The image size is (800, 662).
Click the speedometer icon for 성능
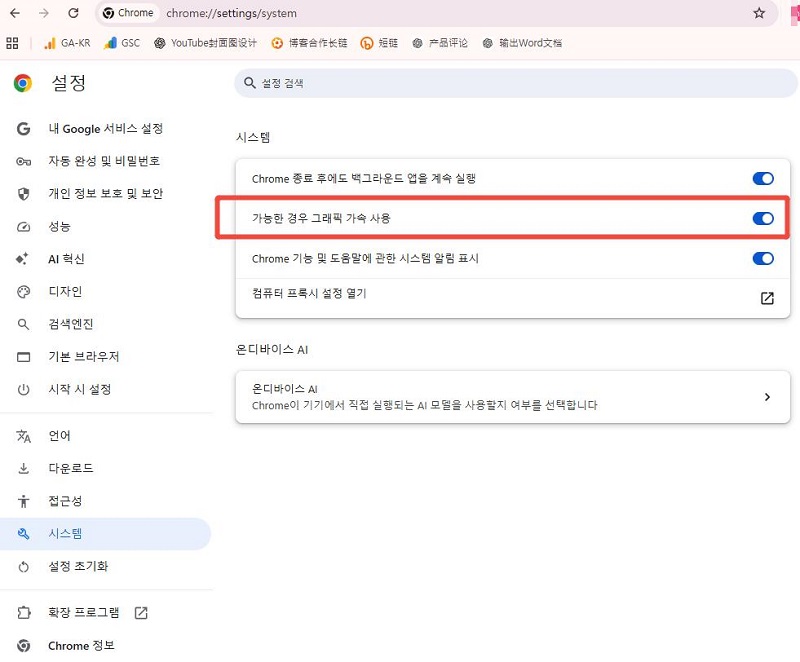point(23,227)
